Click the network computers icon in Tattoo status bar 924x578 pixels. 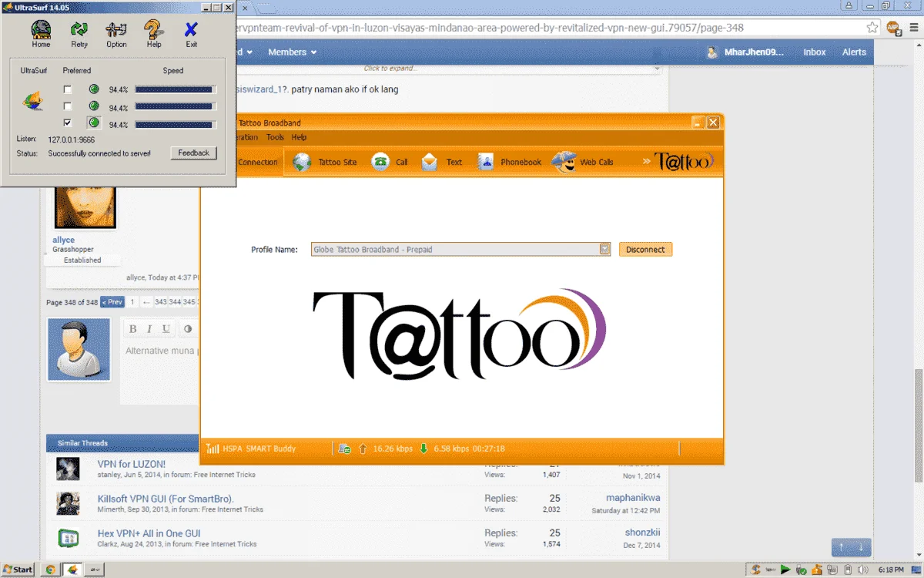344,448
